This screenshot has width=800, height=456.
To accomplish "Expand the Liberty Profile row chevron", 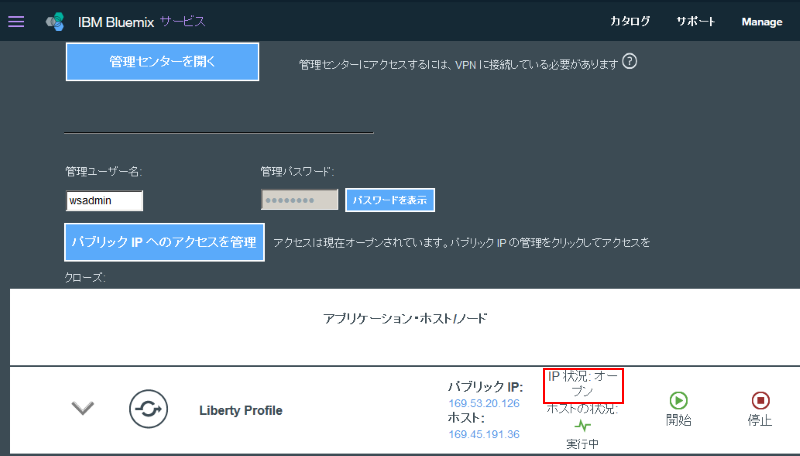I will click(x=83, y=408).
